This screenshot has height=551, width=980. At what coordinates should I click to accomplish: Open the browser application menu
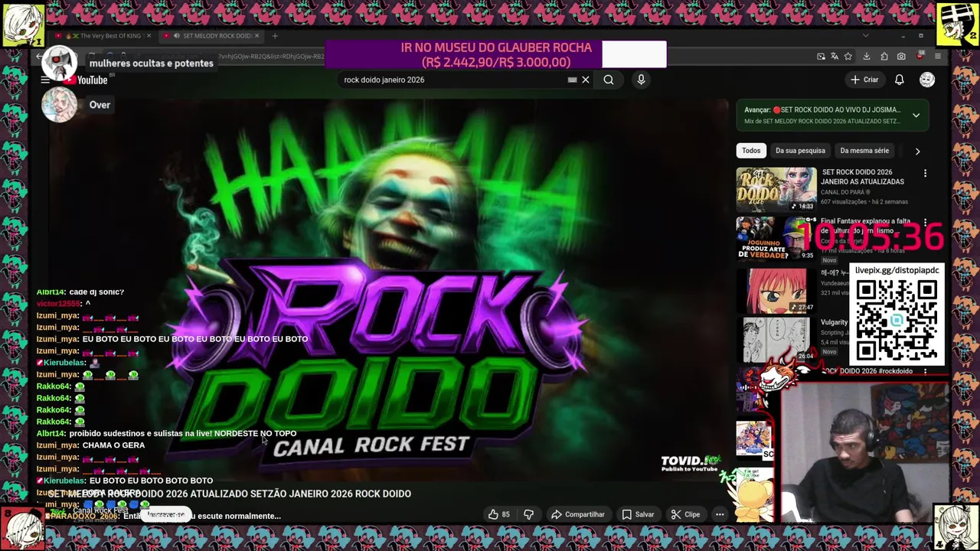coord(937,57)
